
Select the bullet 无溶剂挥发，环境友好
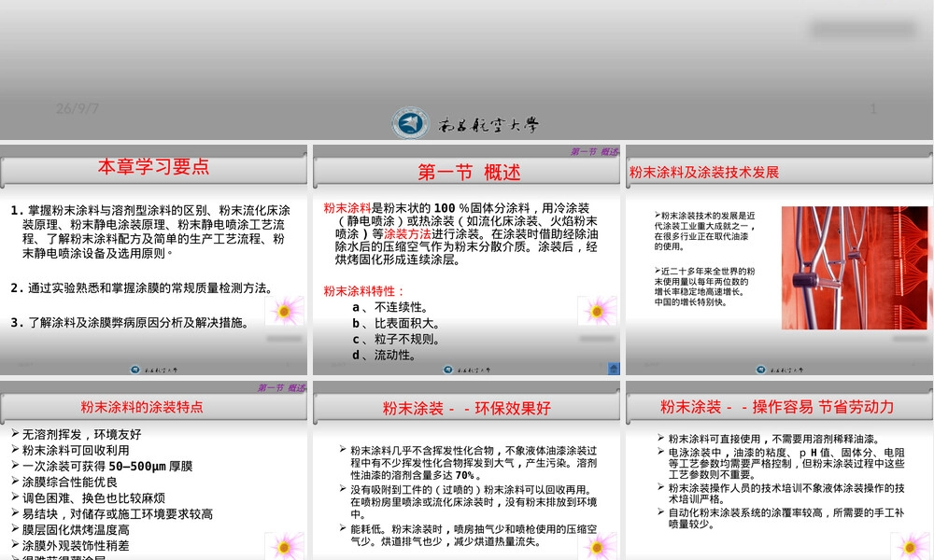pos(77,434)
